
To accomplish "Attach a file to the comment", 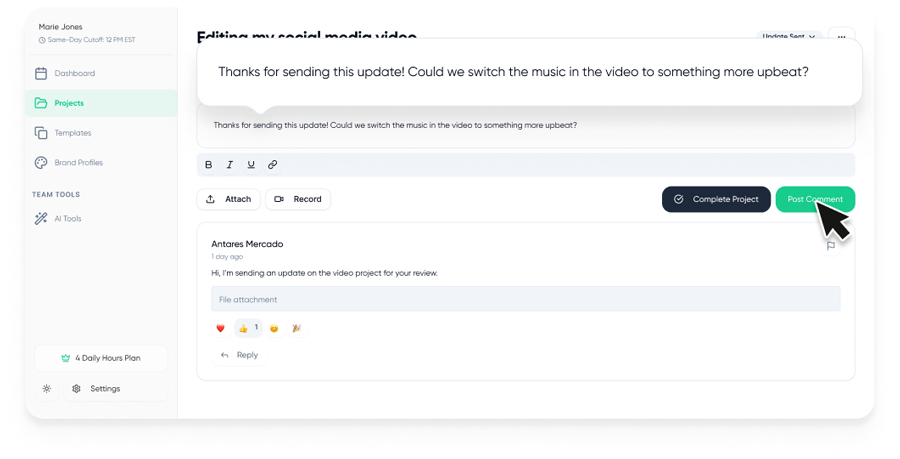I will (x=228, y=199).
